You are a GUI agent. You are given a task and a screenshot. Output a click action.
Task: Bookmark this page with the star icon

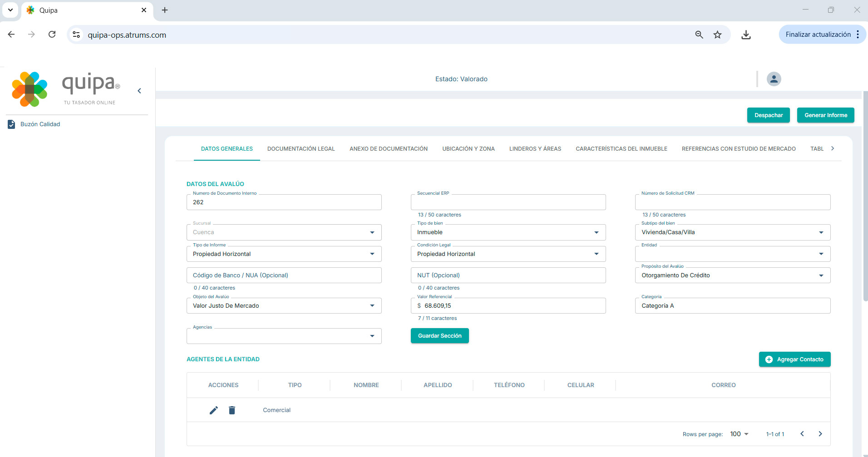[717, 35]
